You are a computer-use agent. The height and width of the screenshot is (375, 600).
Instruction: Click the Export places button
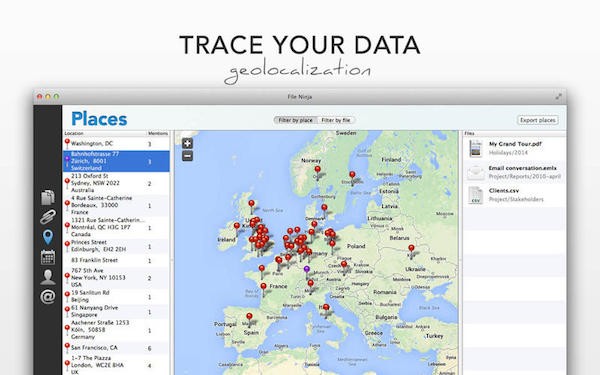[538, 120]
